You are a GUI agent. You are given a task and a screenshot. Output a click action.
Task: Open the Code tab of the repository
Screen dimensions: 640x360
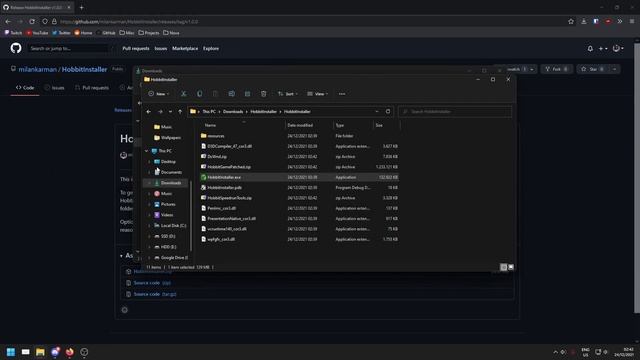coord(25,88)
